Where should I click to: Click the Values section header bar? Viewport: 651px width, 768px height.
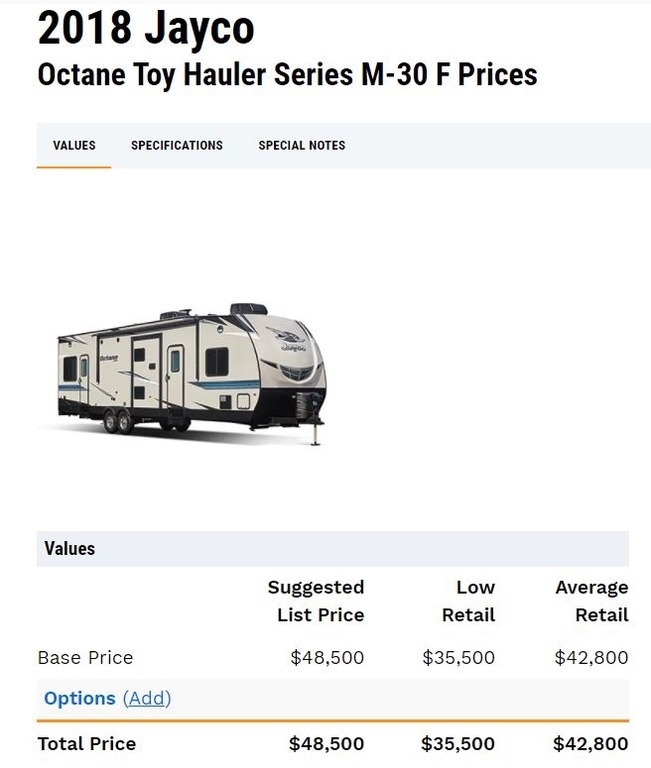(333, 548)
